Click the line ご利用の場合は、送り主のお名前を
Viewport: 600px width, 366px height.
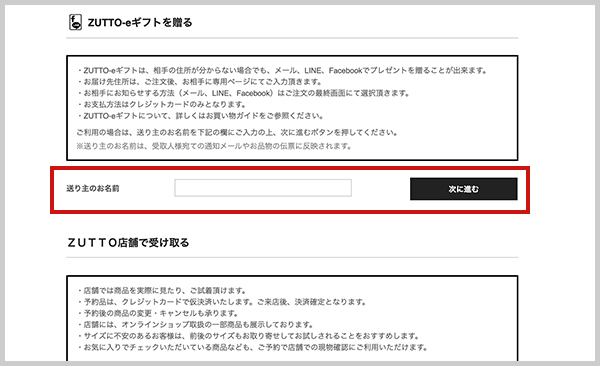237,132
